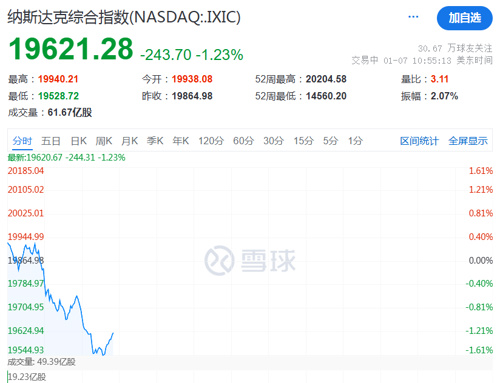
Task: Click the y-axis label 19704.95
Action: click(26, 307)
